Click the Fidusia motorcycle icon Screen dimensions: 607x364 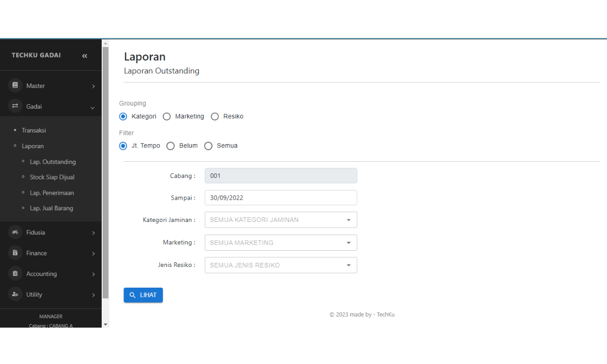click(x=15, y=232)
